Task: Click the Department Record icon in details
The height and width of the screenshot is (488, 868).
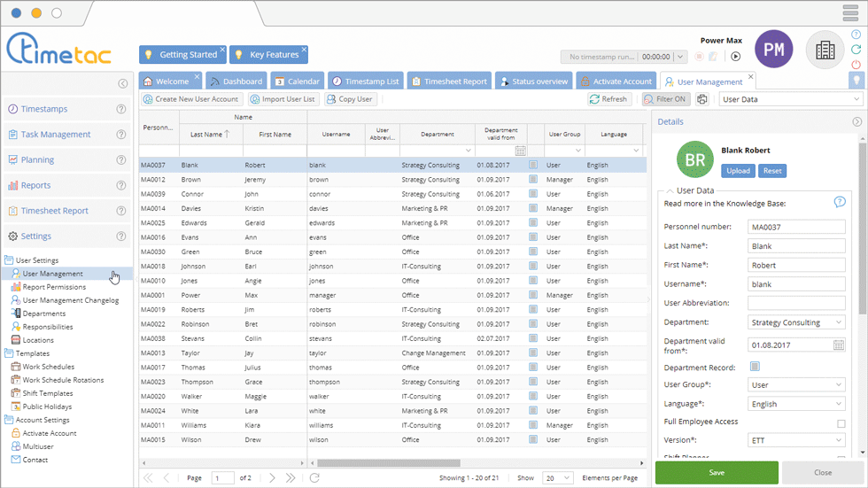Action: (x=755, y=367)
